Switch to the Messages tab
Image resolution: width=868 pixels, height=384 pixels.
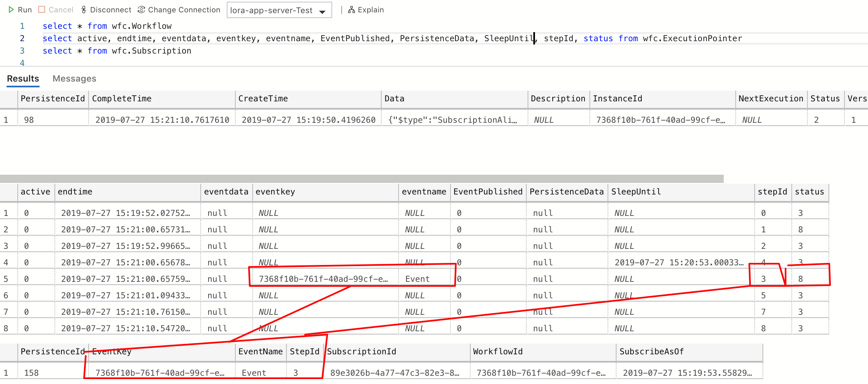point(74,78)
